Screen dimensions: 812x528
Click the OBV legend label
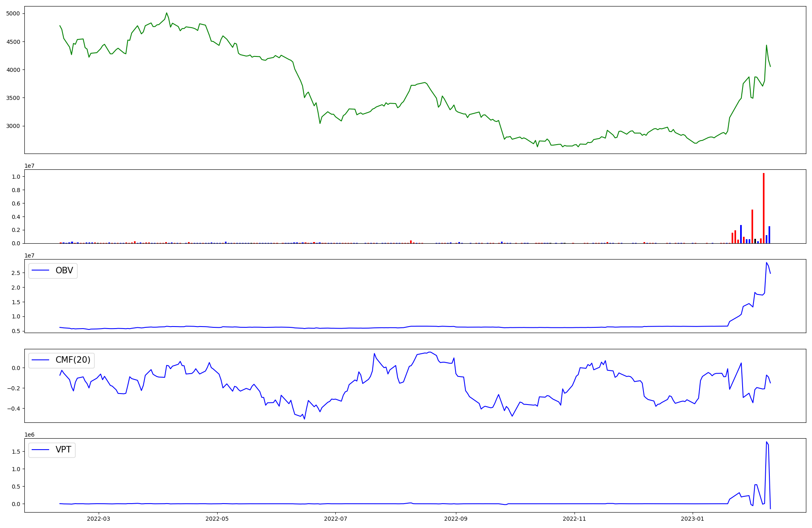coord(64,270)
